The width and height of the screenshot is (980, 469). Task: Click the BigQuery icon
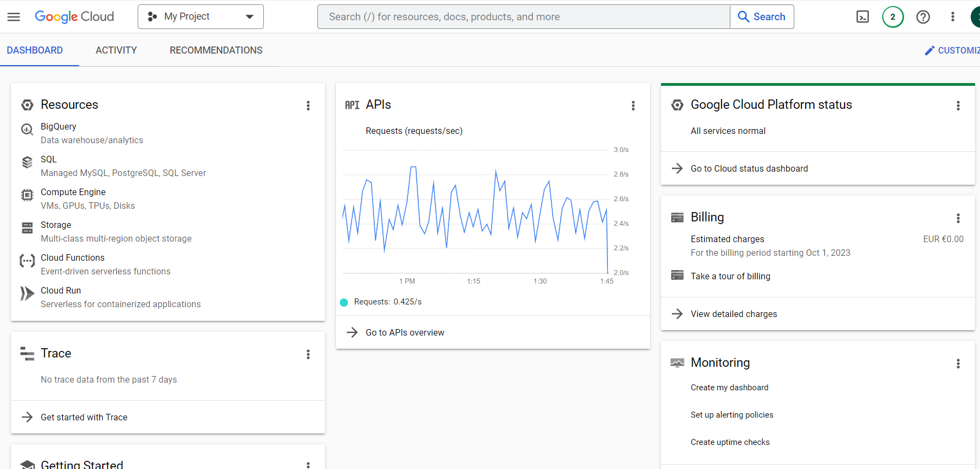point(27,130)
